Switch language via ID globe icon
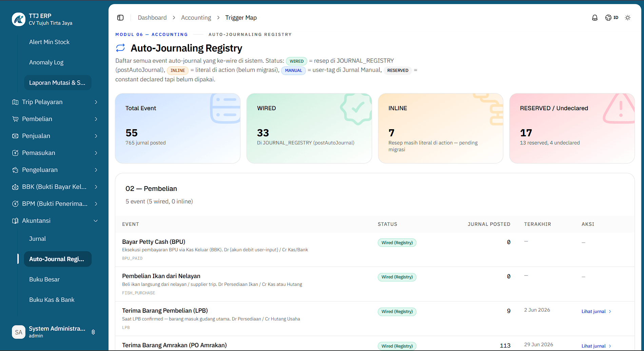The image size is (644, 351). click(612, 18)
